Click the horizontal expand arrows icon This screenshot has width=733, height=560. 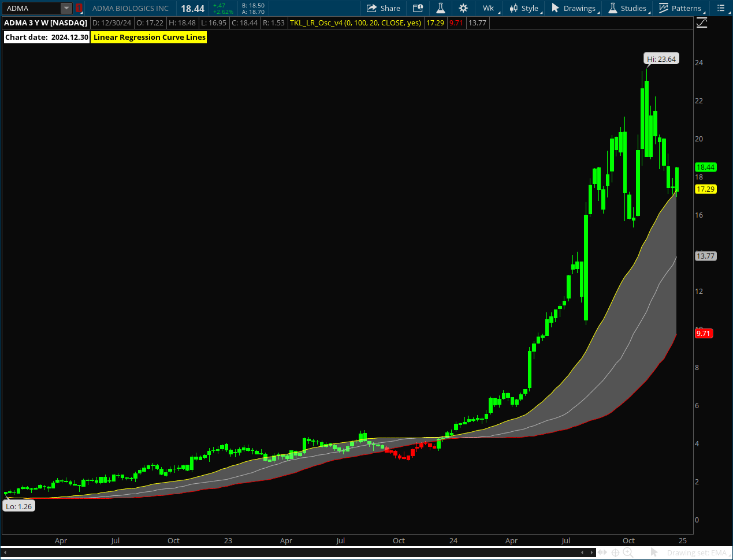(x=602, y=552)
